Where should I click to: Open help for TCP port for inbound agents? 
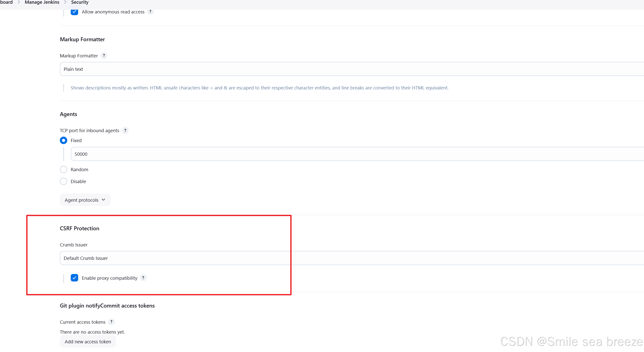(x=125, y=130)
